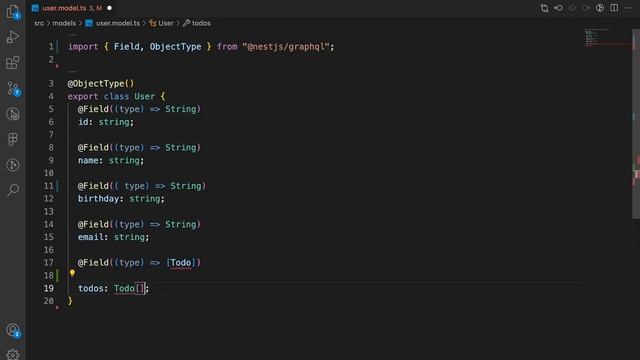Open the Source Control view
Screen dimensions: 640x360
pos(13,88)
